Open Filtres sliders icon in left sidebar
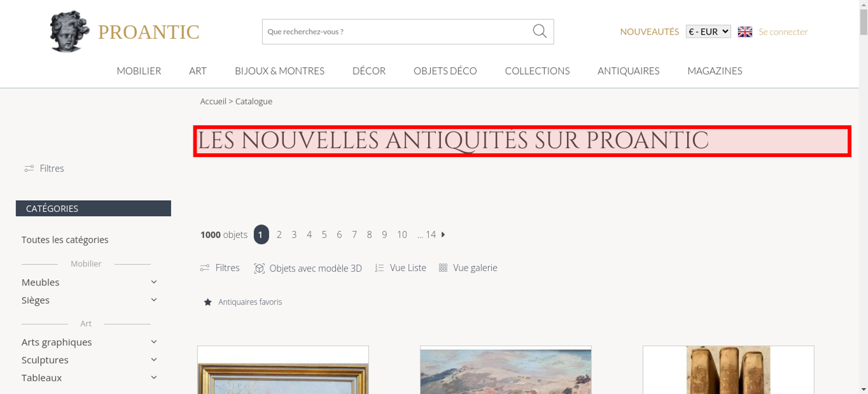 (29, 168)
